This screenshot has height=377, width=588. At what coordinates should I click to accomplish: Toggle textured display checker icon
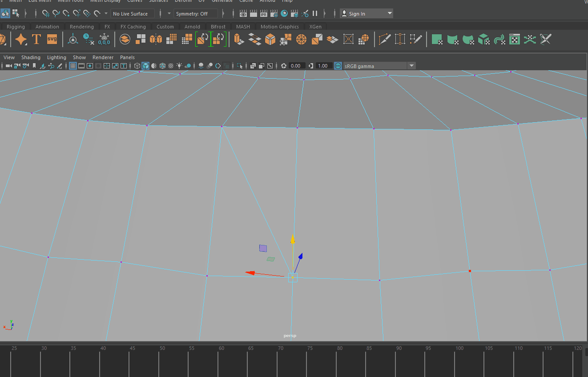point(171,66)
